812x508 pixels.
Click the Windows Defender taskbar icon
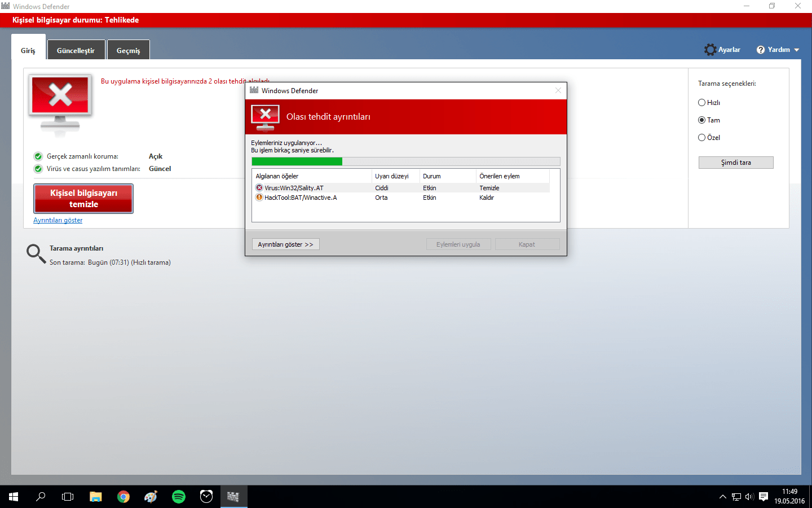tap(233, 497)
